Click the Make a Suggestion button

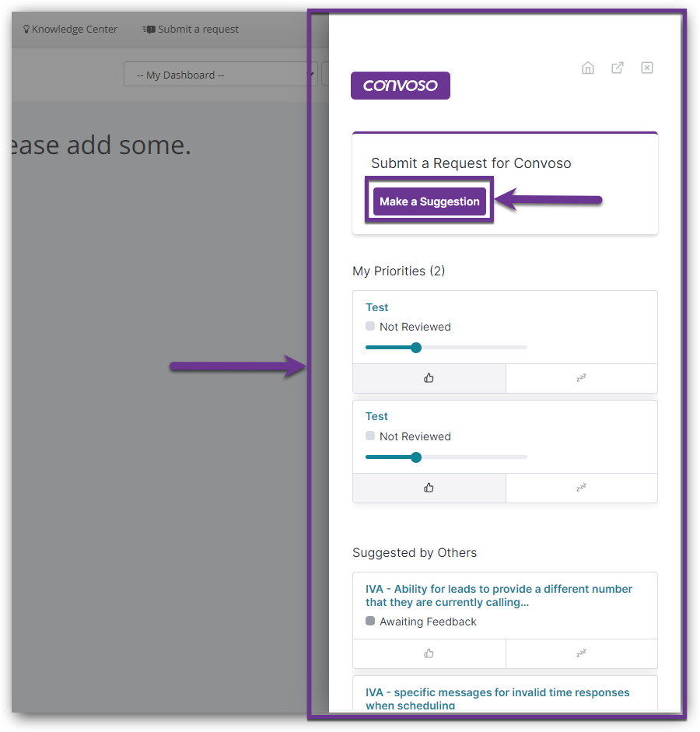[429, 201]
